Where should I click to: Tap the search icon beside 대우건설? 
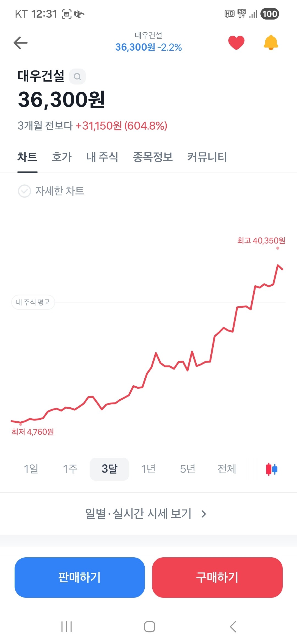tap(77, 77)
